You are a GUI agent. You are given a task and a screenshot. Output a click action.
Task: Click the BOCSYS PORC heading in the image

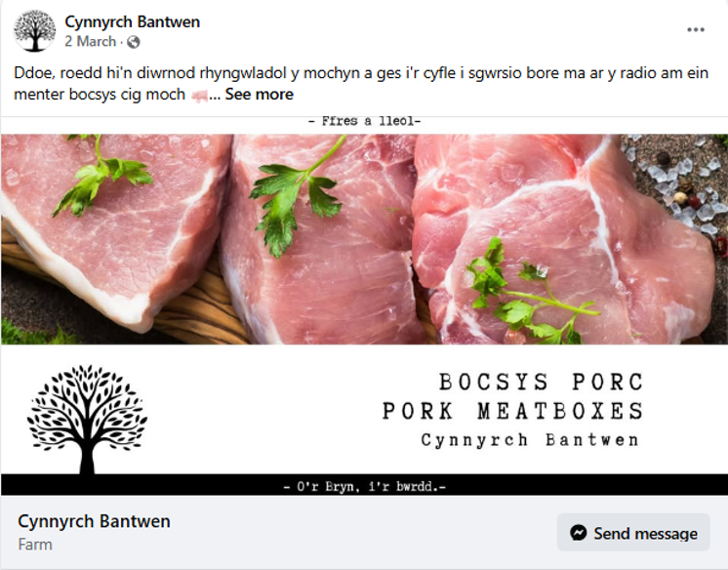point(541,383)
